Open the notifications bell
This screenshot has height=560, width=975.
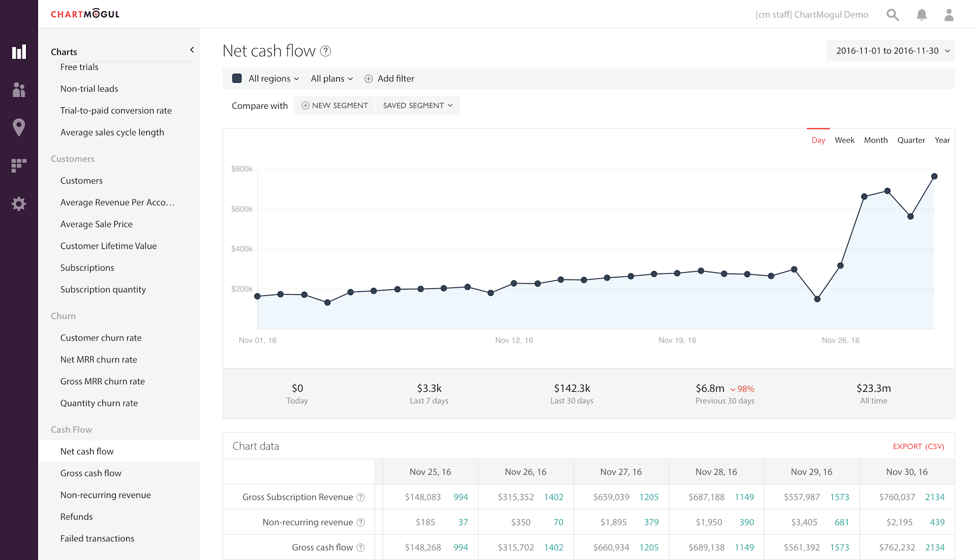[921, 15]
